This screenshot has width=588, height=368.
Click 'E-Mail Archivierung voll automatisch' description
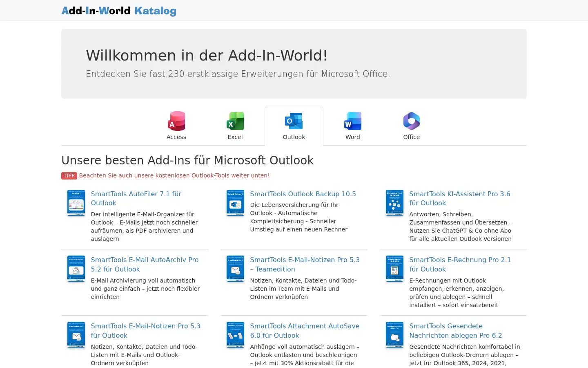(145, 289)
